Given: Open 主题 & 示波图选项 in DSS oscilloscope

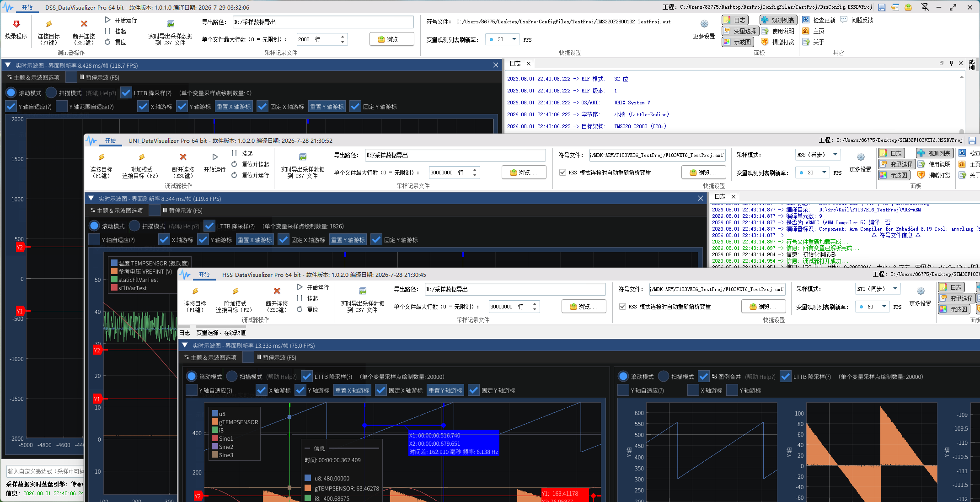Looking at the screenshot, I should (34, 77).
